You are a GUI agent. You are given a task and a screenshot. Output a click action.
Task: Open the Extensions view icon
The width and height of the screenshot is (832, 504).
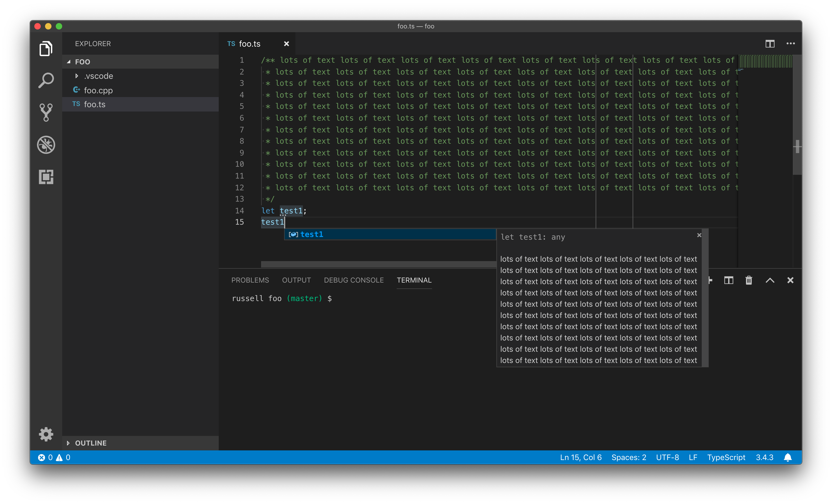pyautogui.click(x=46, y=177)
